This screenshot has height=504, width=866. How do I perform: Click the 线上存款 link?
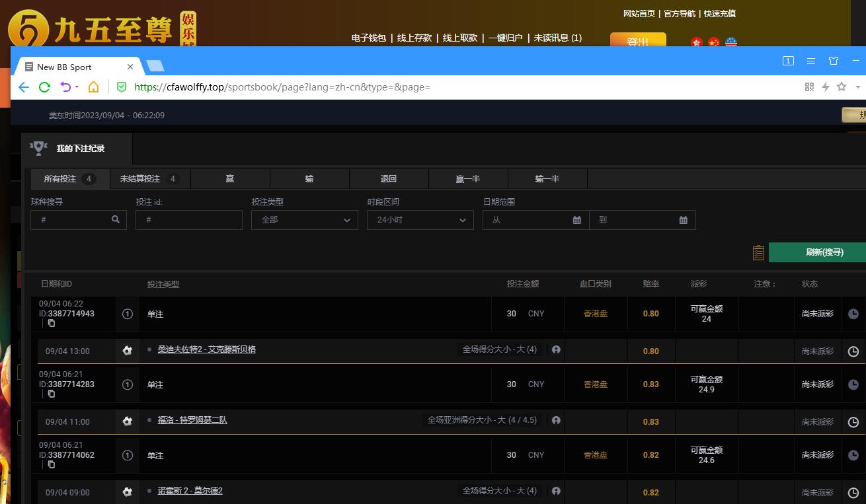414,38
